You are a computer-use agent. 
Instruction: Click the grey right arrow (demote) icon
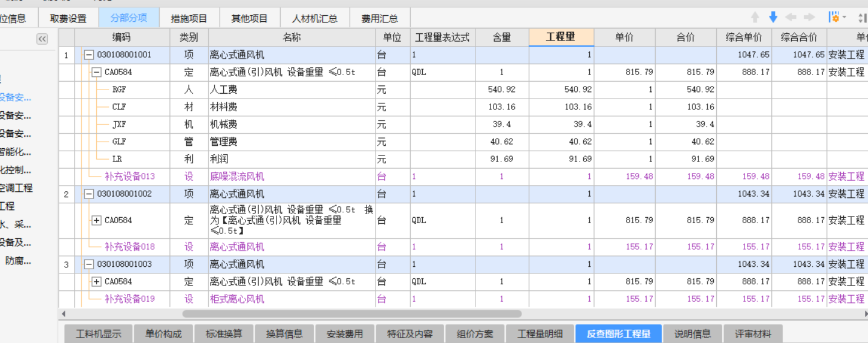click(x=809, y=17)
